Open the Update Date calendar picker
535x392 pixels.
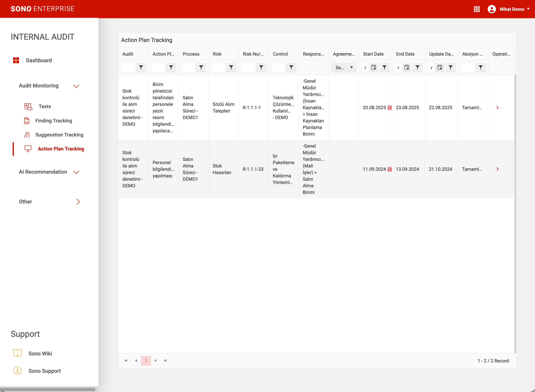point(439,68)
